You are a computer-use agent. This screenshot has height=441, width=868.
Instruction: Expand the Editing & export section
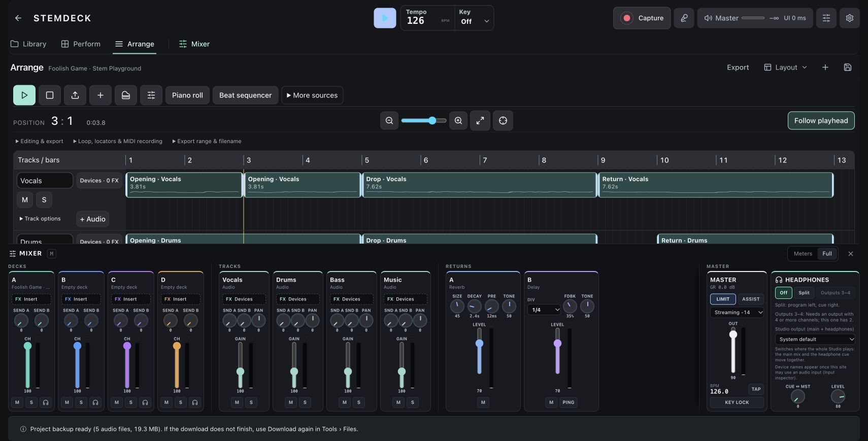(x=39, y=141)
